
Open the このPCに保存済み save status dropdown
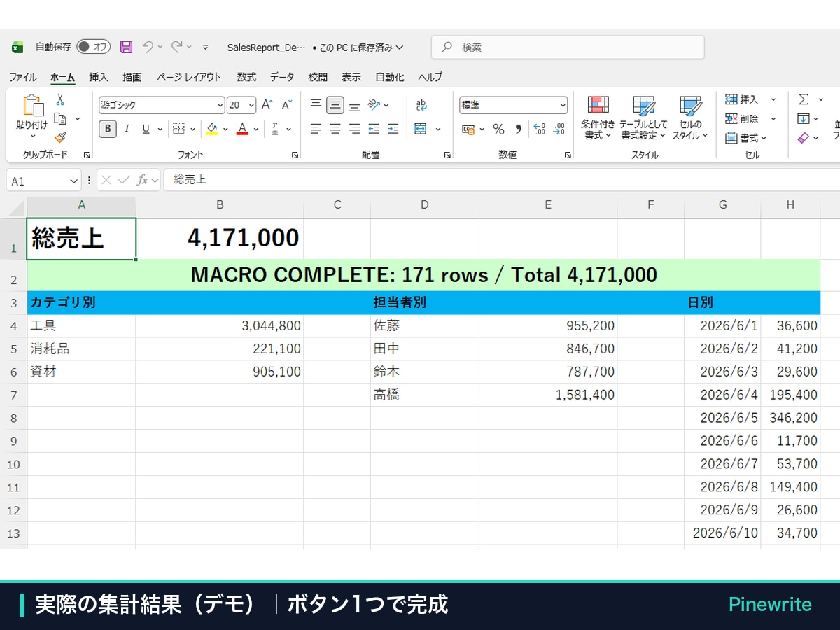pyautogui.click(x=361, y=48)
